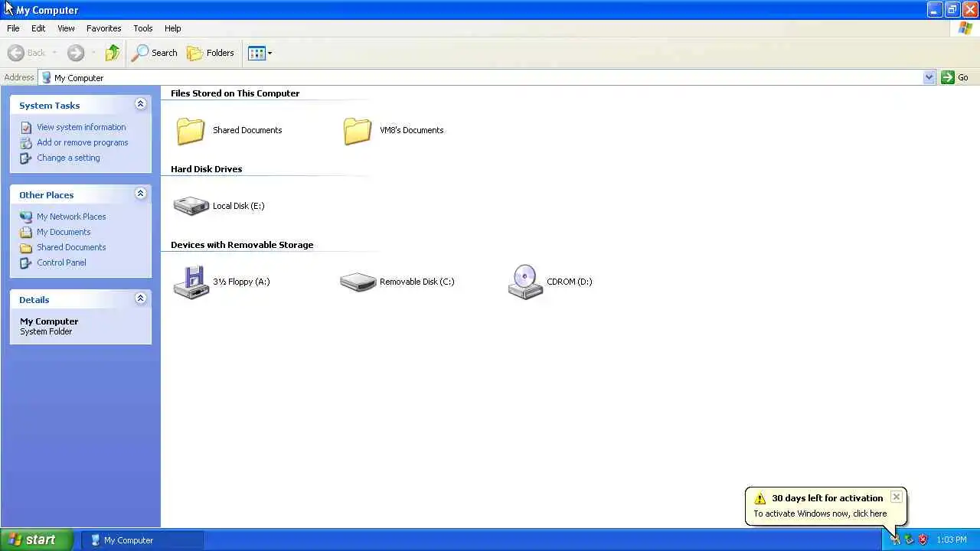980x551 pixels.
Task: Collapse the Other Places panel
Action: click(x=140, y=194)
